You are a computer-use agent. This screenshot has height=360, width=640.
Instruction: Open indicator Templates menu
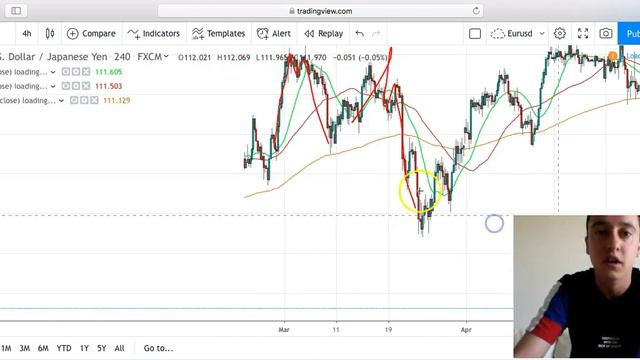[218, 33]
